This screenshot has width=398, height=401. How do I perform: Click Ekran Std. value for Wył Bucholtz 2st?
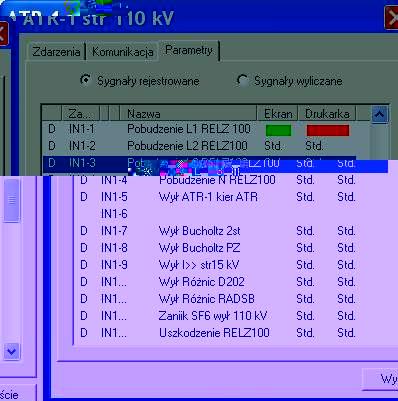pos(305,231)
